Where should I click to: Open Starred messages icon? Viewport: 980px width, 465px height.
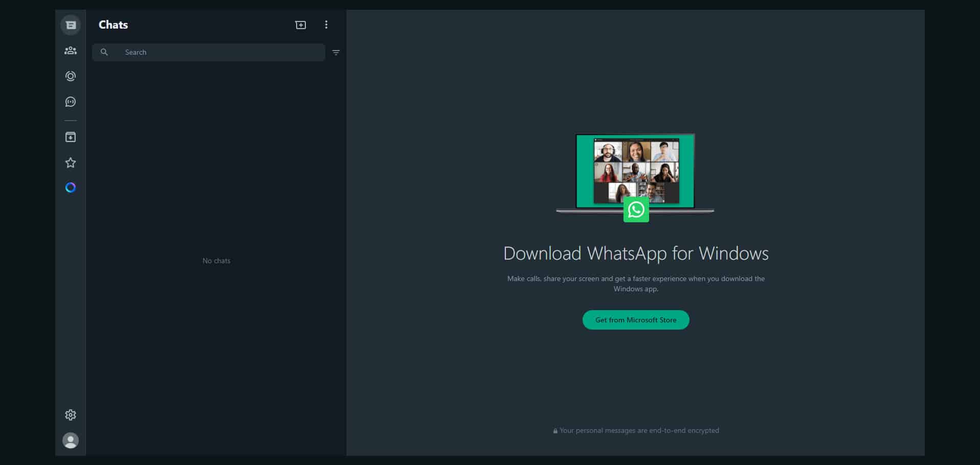click(71, 163)
